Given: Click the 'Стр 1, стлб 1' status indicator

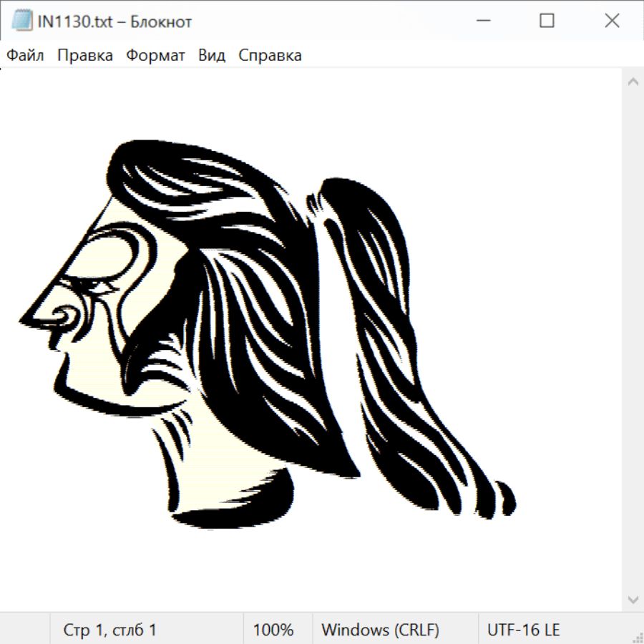Looking at the screenshot, I should (x=110, y=630).
